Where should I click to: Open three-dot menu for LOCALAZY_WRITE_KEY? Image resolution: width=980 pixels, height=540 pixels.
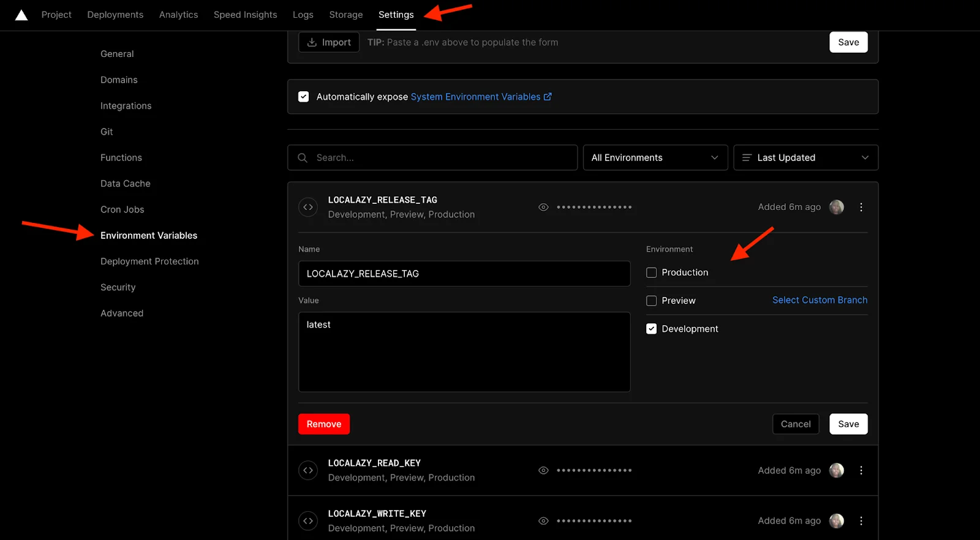coord(861,521)
